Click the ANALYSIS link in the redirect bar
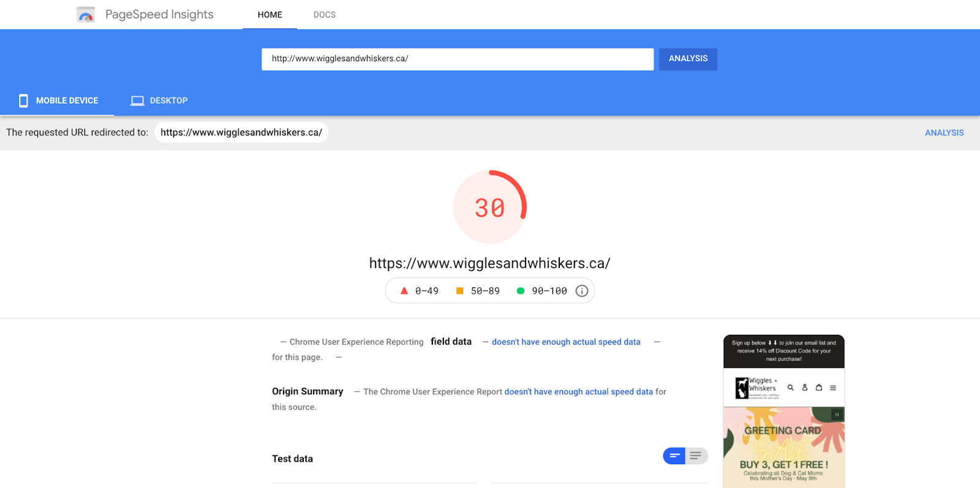 (944, 132)
